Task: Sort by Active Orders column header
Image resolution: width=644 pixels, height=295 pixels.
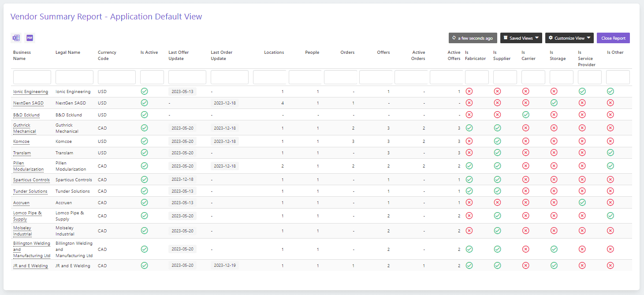Action: click(x=418, y=56)
